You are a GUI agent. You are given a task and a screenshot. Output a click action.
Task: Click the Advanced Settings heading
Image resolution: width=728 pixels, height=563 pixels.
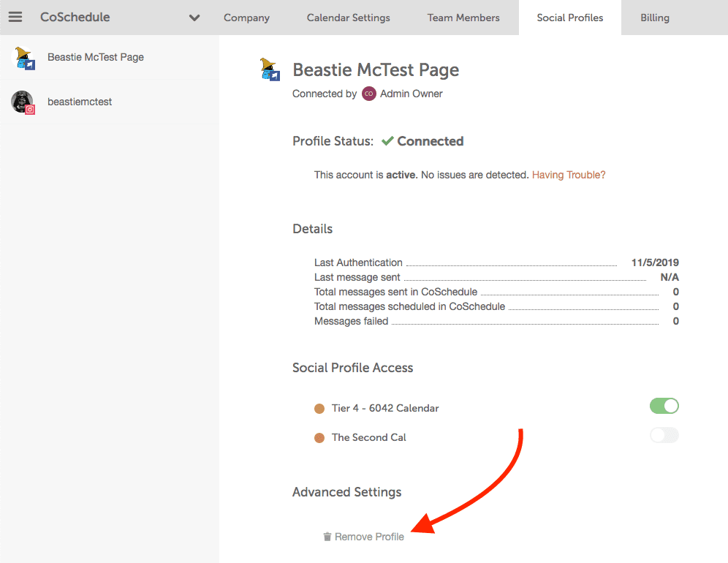click(x=346, y=492)
